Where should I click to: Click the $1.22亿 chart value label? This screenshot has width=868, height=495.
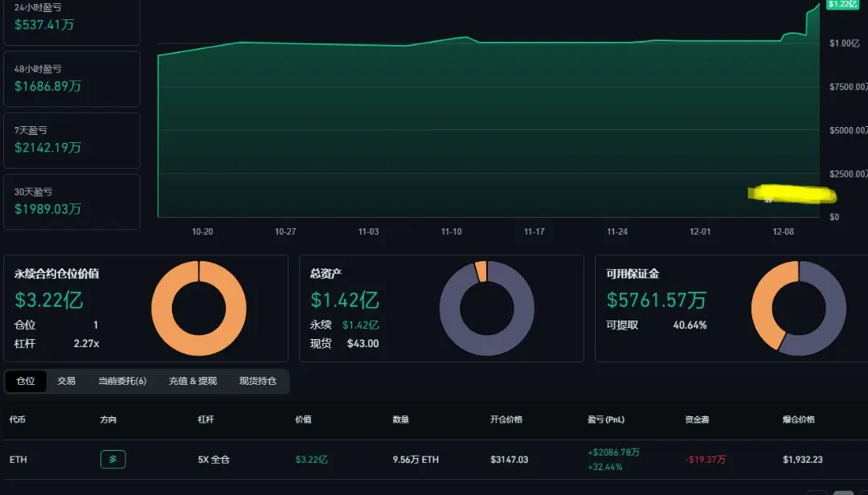coord(842,5)
